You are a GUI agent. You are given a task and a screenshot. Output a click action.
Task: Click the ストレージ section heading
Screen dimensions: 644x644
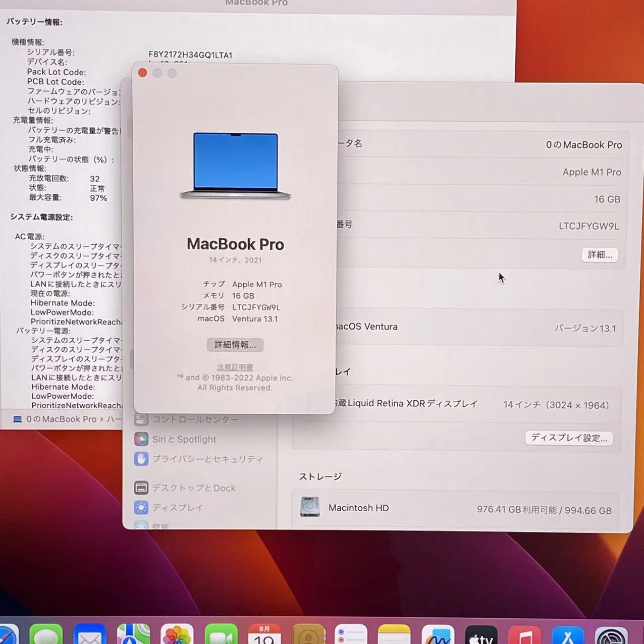click(x=320, y=476)
